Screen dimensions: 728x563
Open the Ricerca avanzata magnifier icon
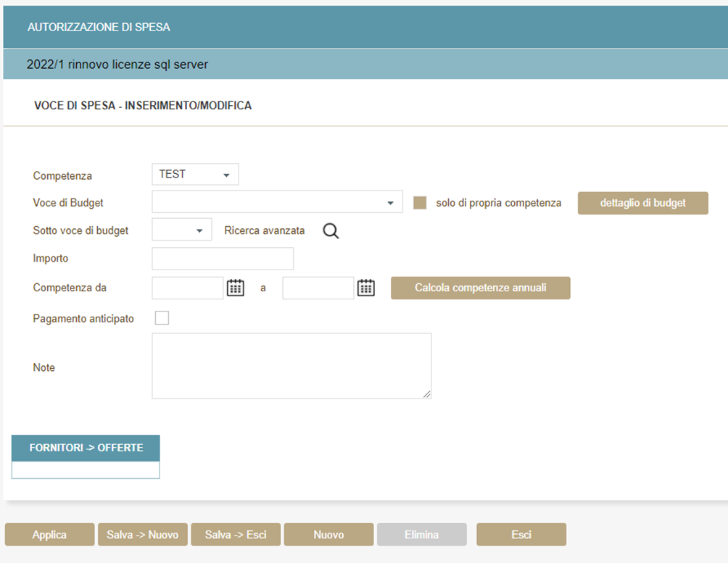coord(331,231)
